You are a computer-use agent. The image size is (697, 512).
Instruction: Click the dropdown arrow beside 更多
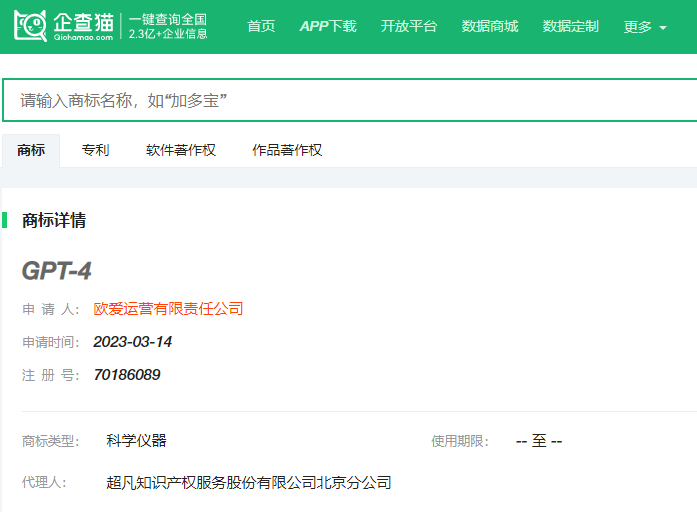[x=663, y=28]
